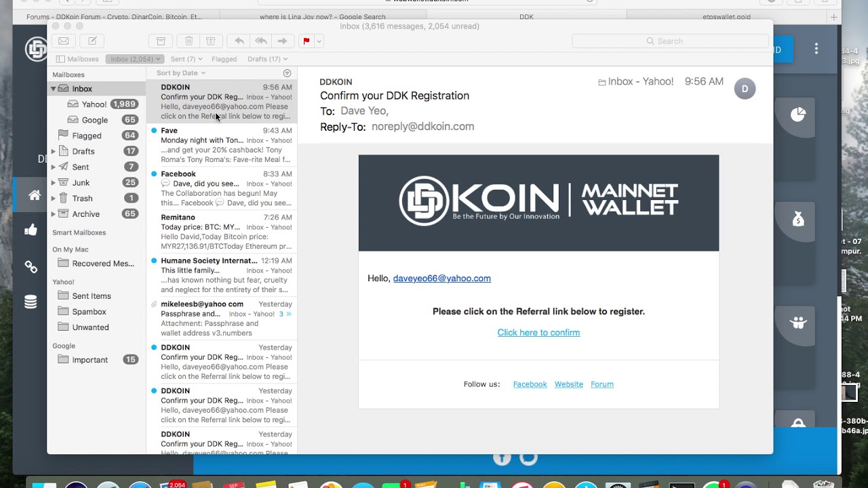
Task: Compose a new message with pencil icon
Action: 92,41
